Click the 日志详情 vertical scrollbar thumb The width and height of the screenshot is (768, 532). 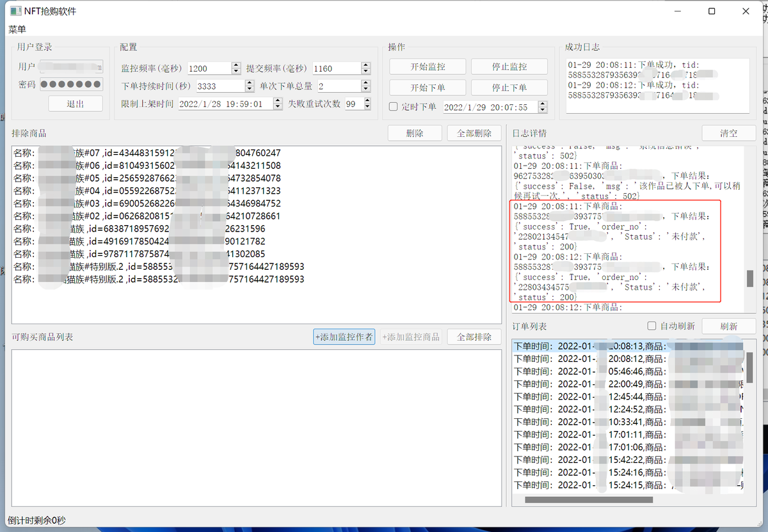click(749, 278)
